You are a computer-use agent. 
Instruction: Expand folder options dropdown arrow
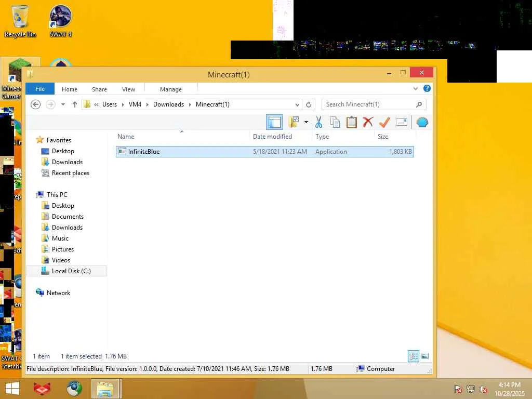point(306,122)
